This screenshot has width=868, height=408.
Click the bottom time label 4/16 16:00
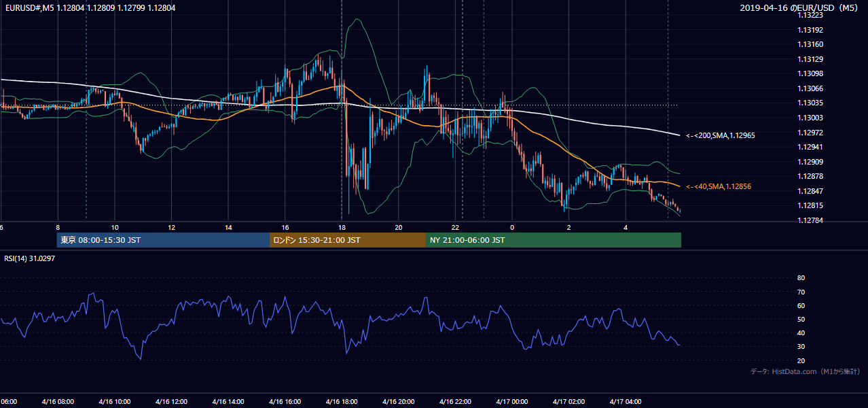(x=285, y=401)
